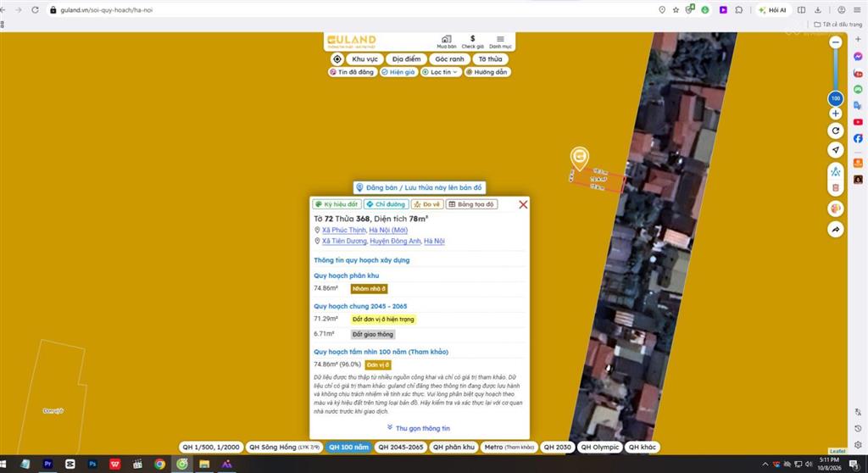The image size is (868, 473).
Task: Reload the page in the browser
Action: 35,10
